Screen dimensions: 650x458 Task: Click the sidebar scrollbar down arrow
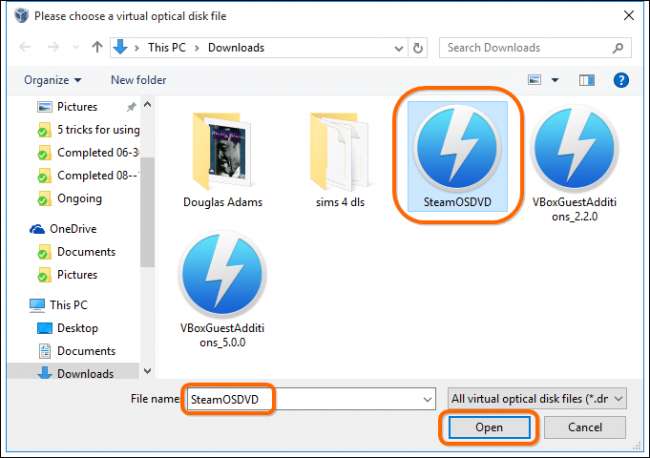click(147, 371)
